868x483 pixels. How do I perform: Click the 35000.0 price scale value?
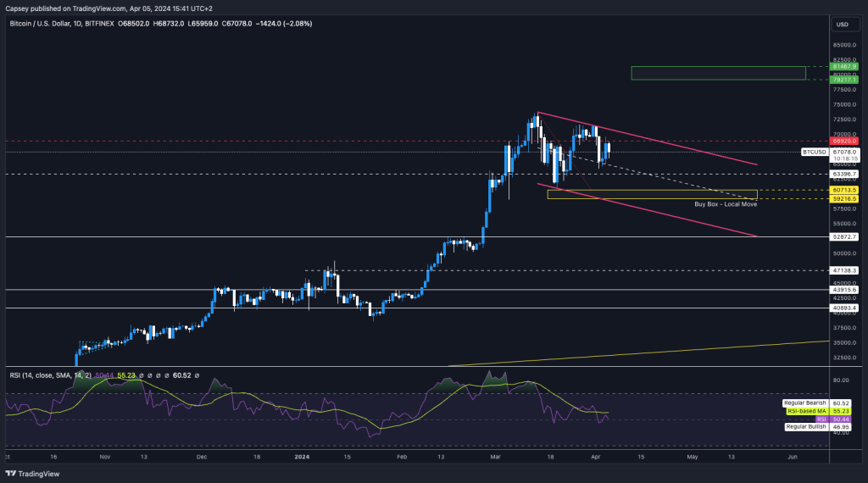pos(845,343)
